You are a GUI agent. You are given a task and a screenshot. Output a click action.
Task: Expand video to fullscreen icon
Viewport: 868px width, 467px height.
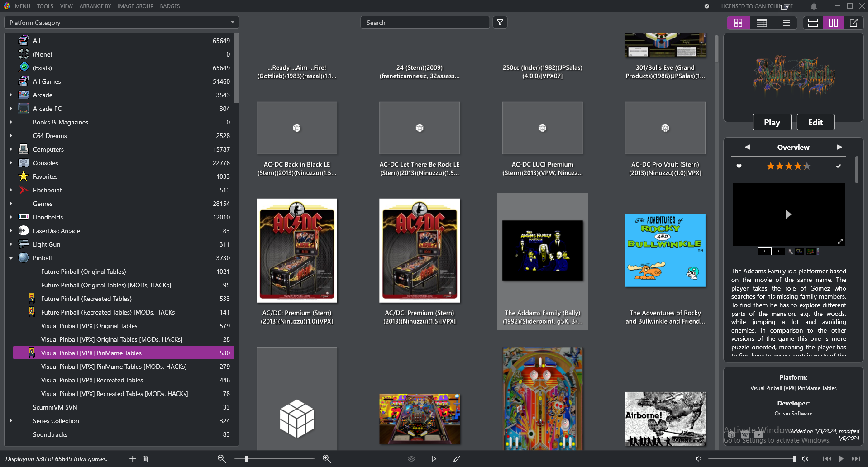pyautogui.click(x=840, y=241)
